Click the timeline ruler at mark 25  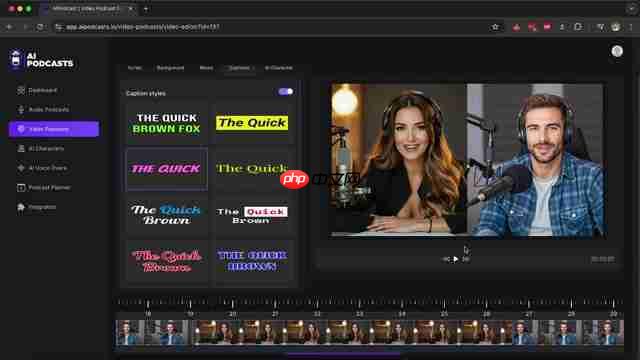(444, 314)
